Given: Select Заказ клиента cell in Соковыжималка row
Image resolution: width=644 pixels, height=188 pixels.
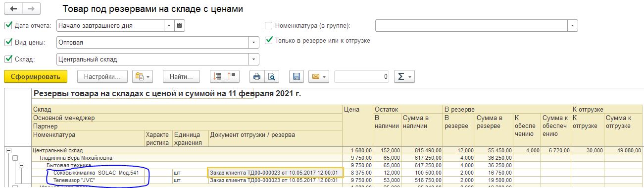Looking at the screenshot, I should 275,173.
